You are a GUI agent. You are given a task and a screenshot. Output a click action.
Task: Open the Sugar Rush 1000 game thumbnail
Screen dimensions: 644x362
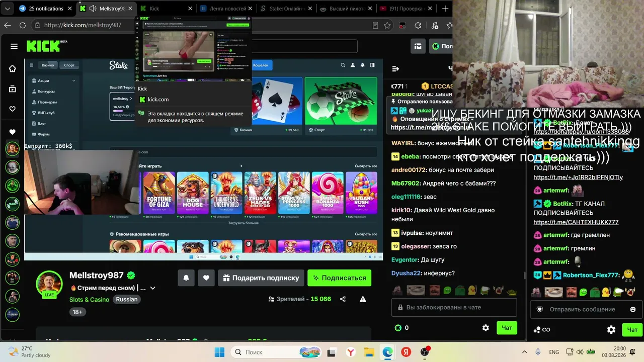point(361,193)
